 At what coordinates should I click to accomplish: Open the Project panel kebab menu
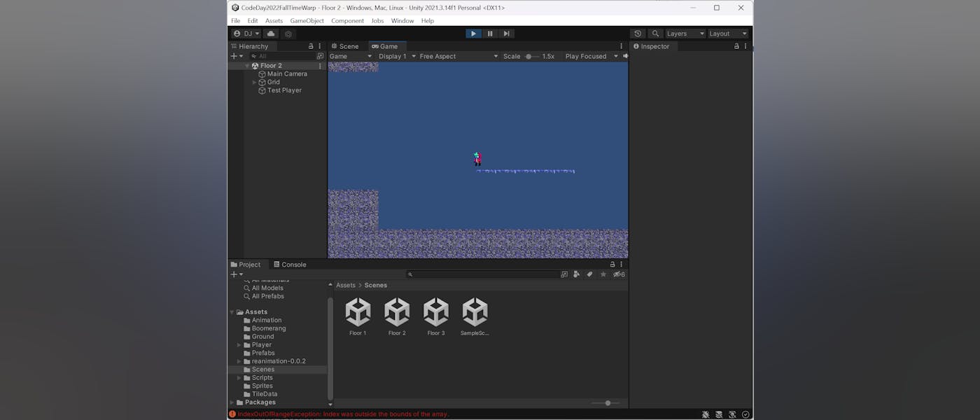pyautogui.click(x=621, y=265)
